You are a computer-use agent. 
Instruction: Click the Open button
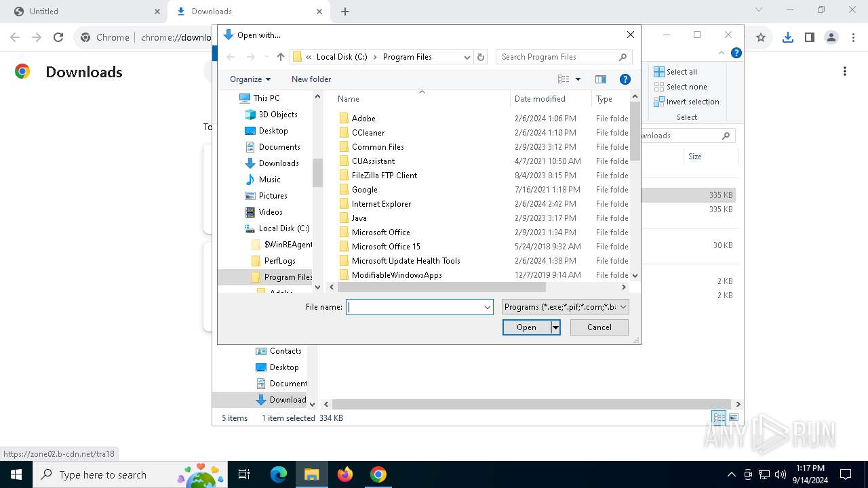526,327
